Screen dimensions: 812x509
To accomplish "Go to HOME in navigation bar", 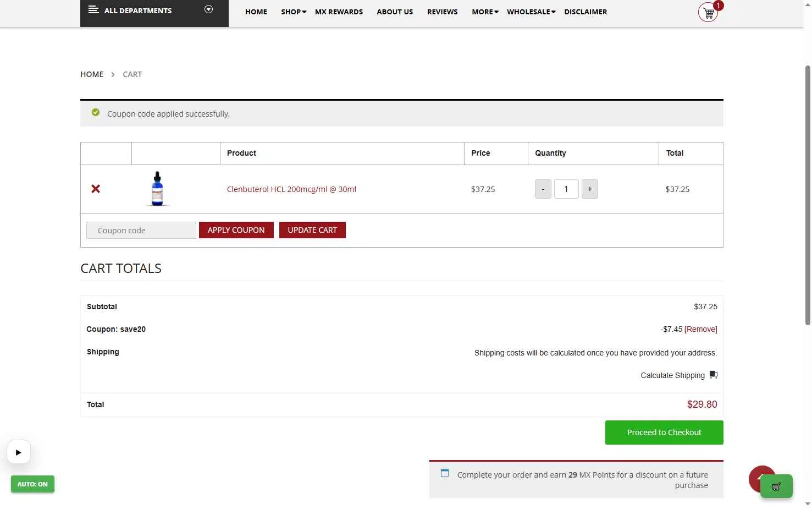I will click(256, 12).
